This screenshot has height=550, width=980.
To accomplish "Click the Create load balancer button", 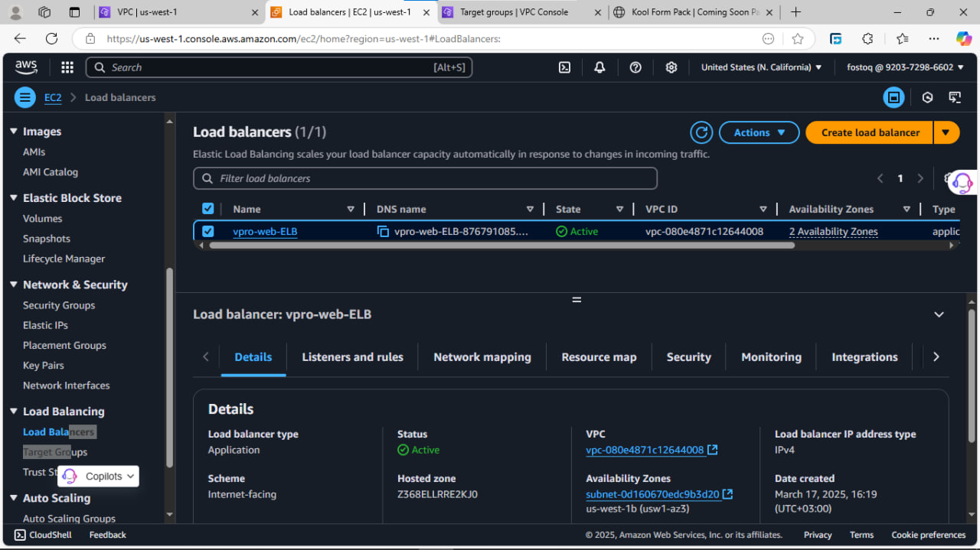I will pyautogui.click(x=870, y=132).
